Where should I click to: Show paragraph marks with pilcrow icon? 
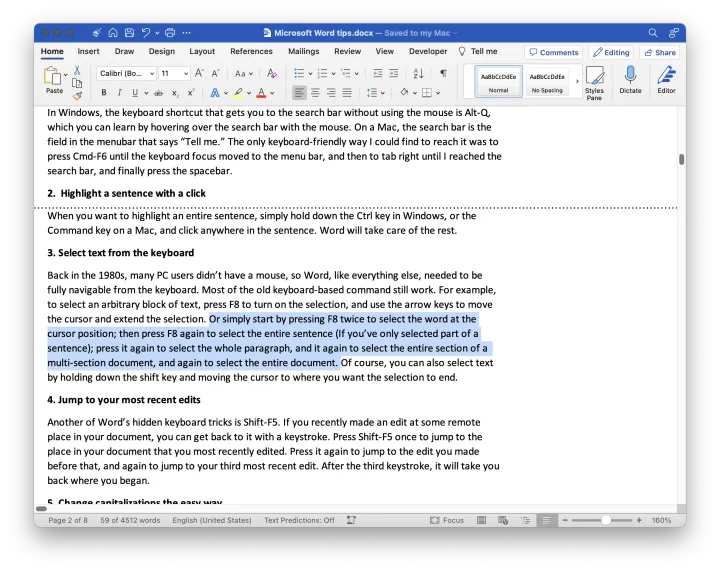click(x=443, y=73)
